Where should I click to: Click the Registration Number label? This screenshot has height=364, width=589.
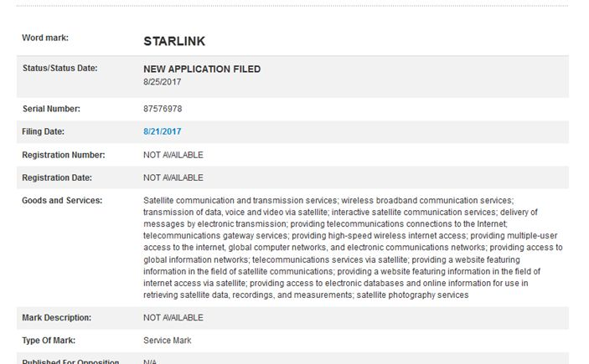tap(63, 155)
